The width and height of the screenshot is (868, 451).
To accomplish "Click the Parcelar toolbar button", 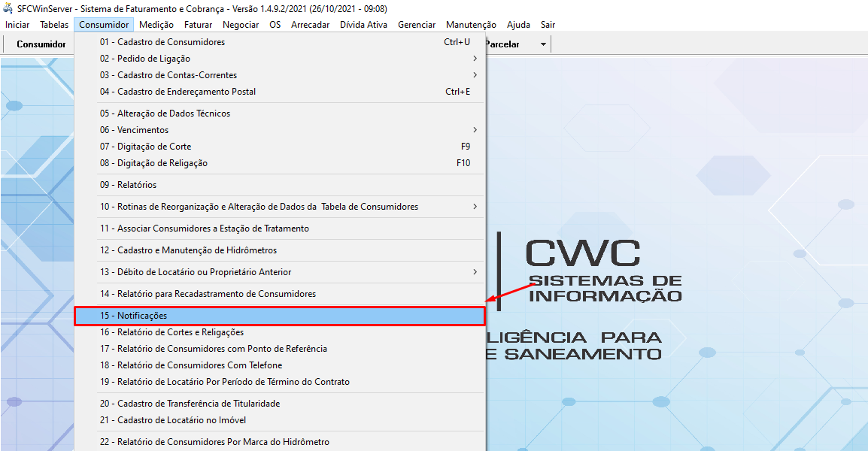I will coord(502,44).
